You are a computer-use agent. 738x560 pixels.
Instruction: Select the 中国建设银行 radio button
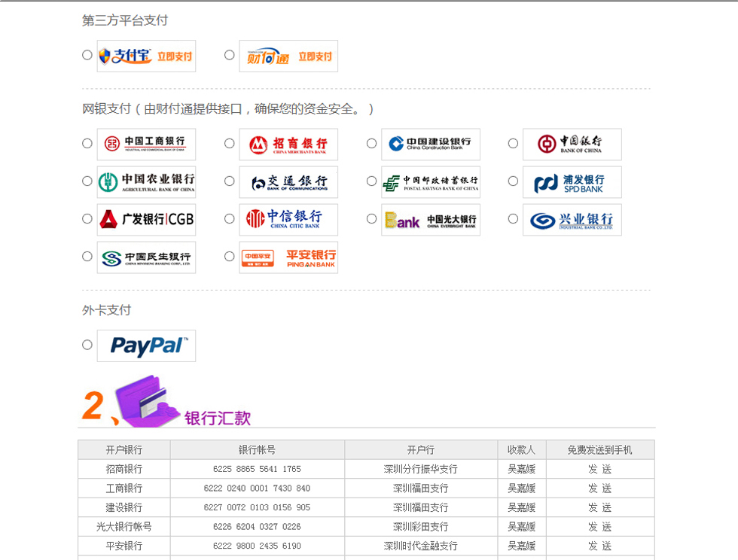(x=371, y=144)
